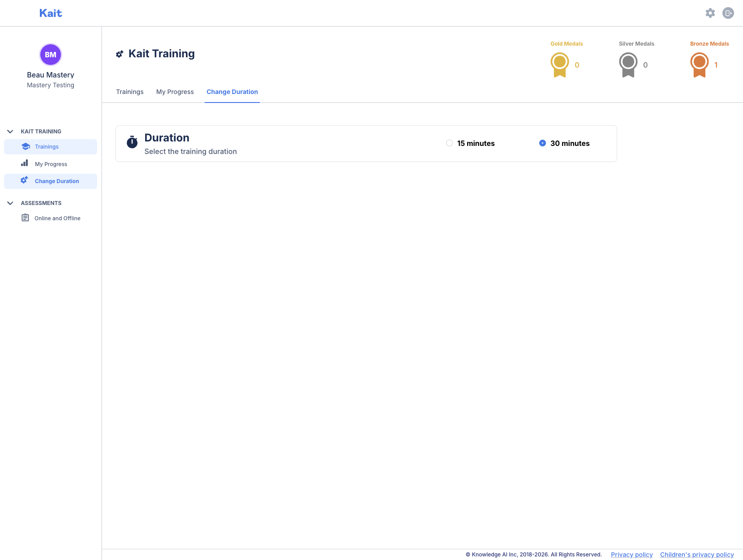The height and width of the screenshot is (560, 743).
Task: Click the Silver Medals label
Action: 636,44
